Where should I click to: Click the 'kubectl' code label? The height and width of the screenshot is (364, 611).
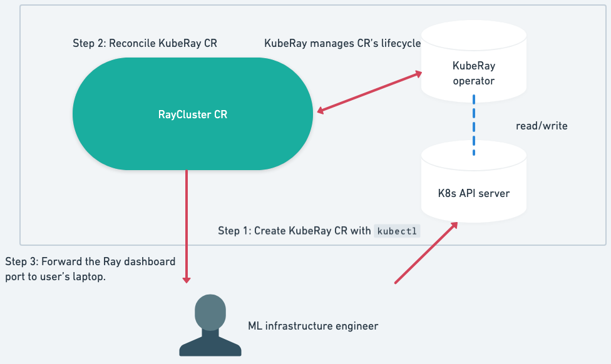tap(397, 231)
